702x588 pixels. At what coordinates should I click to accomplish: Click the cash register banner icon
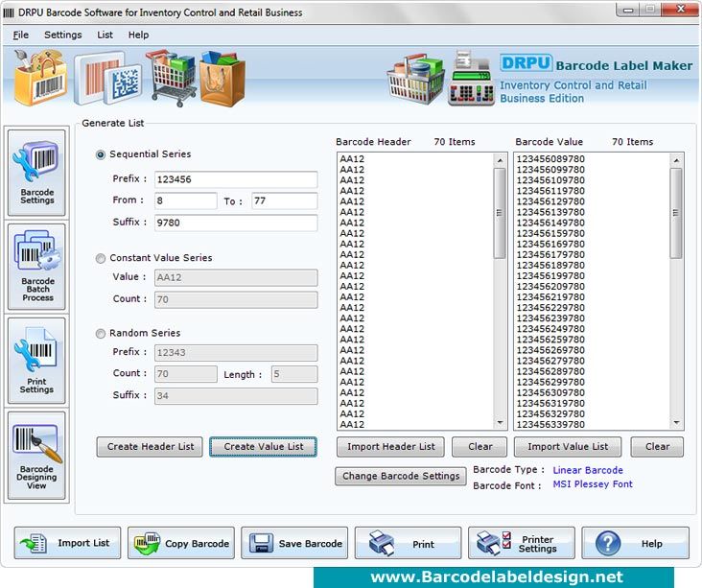point(472,79)
